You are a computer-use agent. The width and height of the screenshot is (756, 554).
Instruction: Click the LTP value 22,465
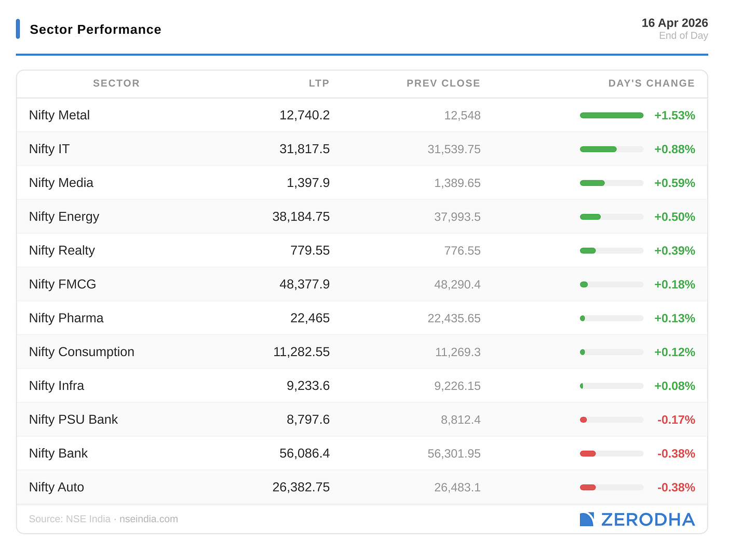click(310, 318)
